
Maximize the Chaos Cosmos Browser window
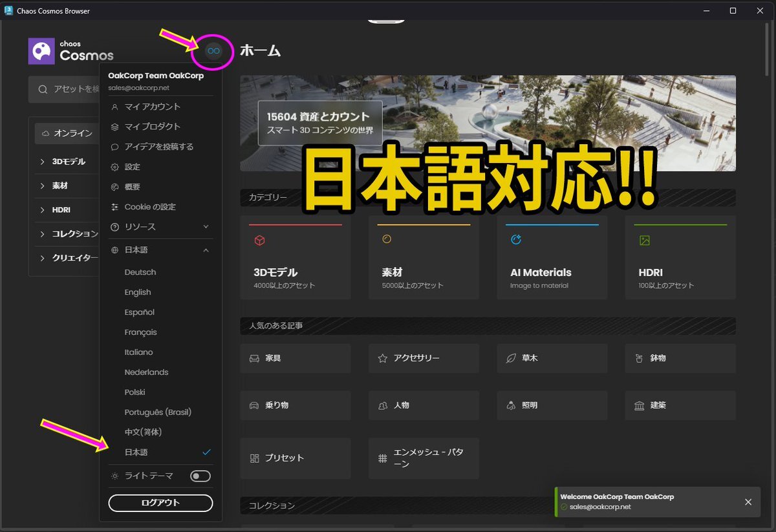733,10
